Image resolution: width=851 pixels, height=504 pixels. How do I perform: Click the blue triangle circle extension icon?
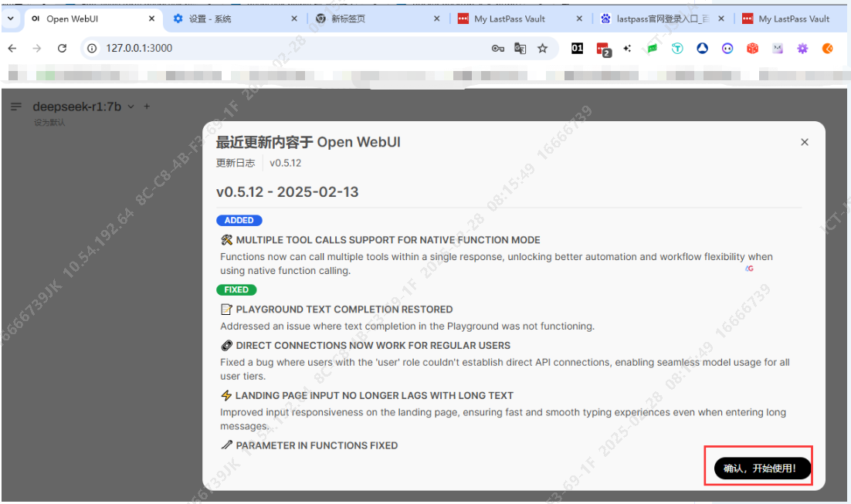702,49
